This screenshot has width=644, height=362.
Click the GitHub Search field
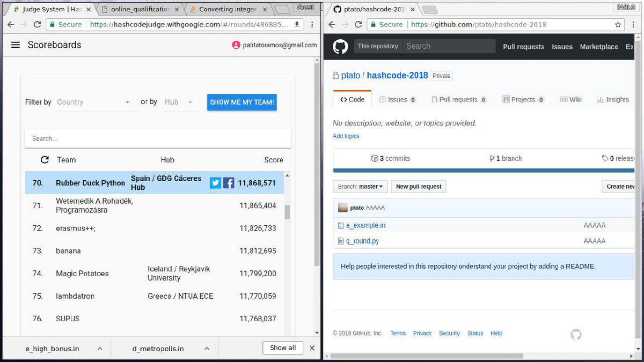[449, 46]
